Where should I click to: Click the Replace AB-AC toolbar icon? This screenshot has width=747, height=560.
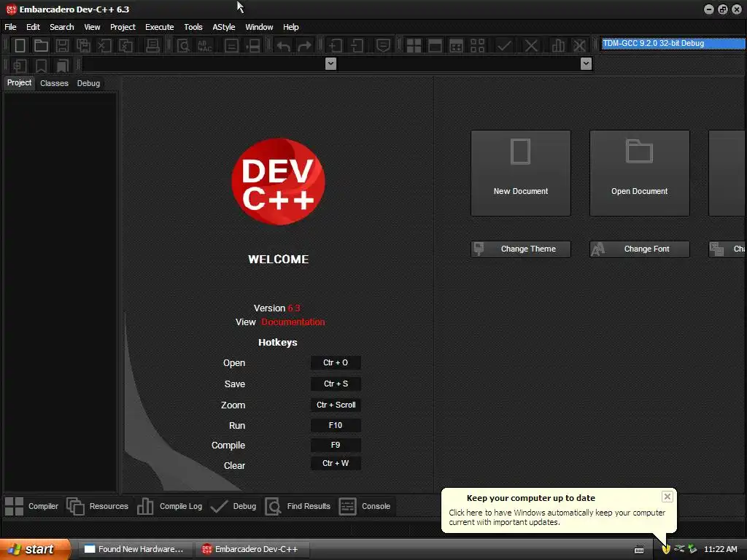pyautogui.click(x=204, y=46)
